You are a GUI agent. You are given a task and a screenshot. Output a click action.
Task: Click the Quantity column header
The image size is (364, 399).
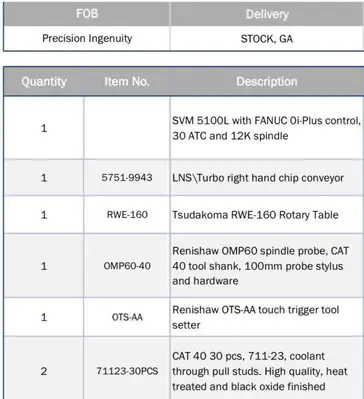[x=44, y=81]
